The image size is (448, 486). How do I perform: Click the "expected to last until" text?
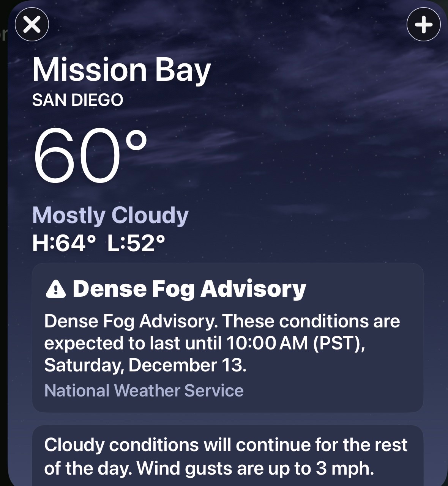pyautogui.click(x=133, y=343)
